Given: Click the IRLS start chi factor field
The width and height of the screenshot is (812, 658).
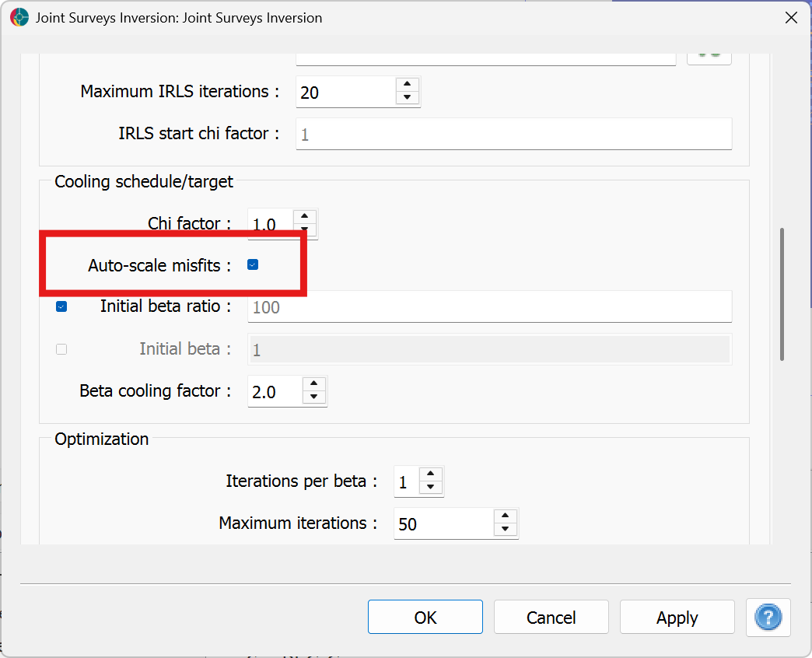Looking at the screenshot, I should coord(513,134).
